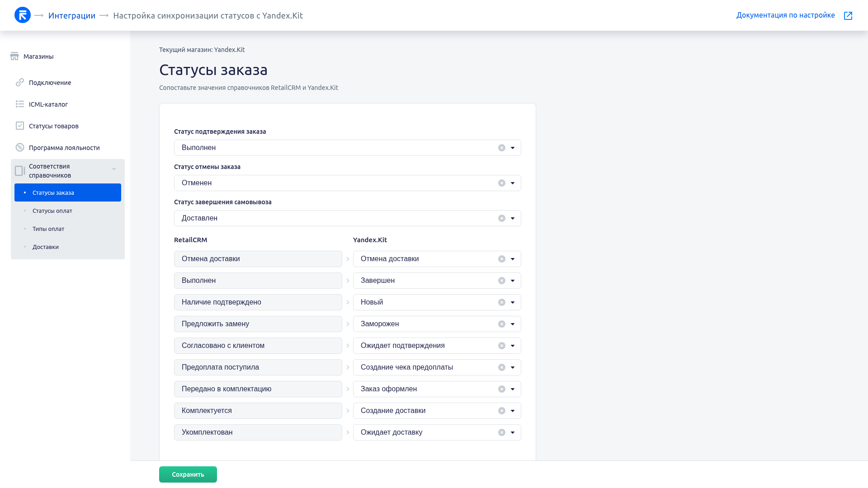Select the Доставки submenu item

coord(68,247)
